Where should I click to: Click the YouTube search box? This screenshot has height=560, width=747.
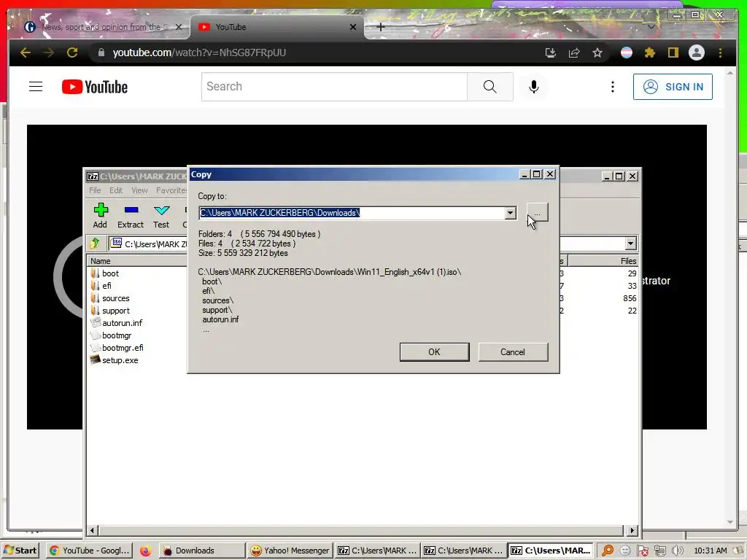pyautogui.click(x=334, y=87)
